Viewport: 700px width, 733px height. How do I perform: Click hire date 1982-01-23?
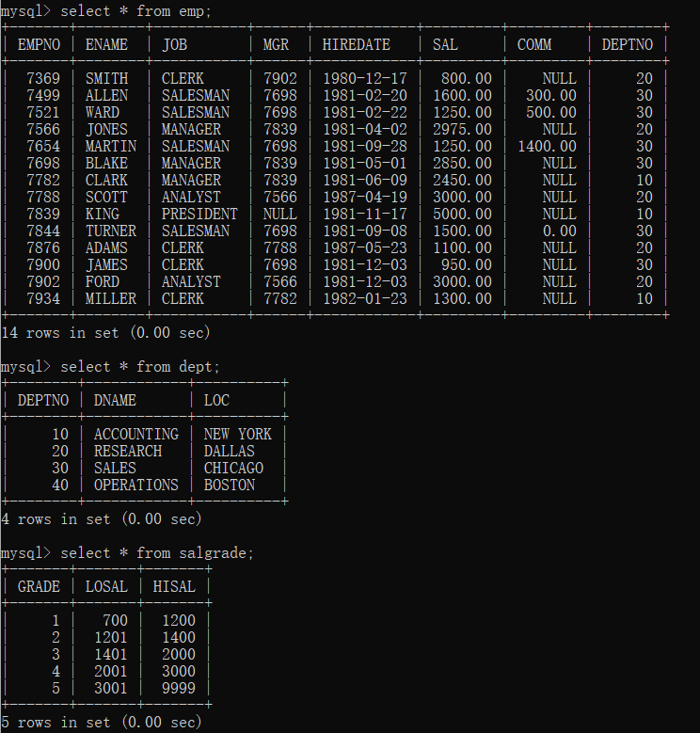coord(365,298)
